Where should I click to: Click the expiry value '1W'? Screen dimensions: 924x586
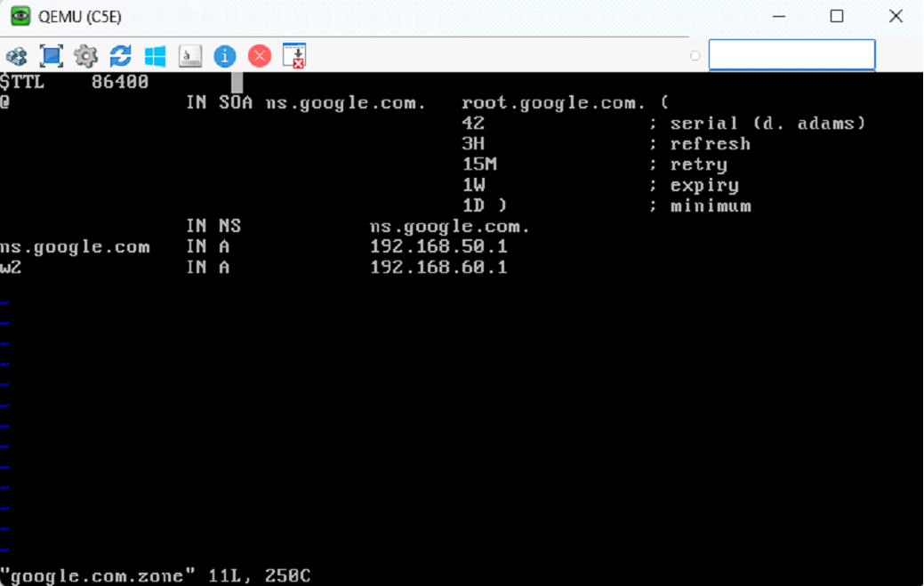click(x=474, y=185)
